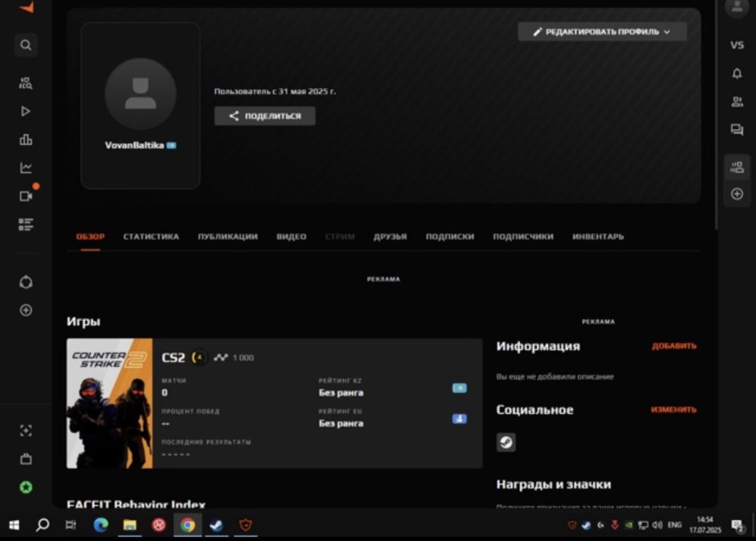This screenshot has width=756, height=541.
Task: Open the chat messages icon in right sidebar
Action: click(x=736, y=130)
